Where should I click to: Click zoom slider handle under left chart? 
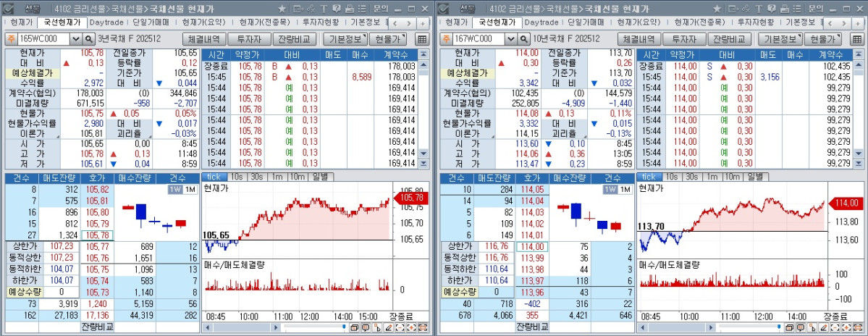point(344,327)
